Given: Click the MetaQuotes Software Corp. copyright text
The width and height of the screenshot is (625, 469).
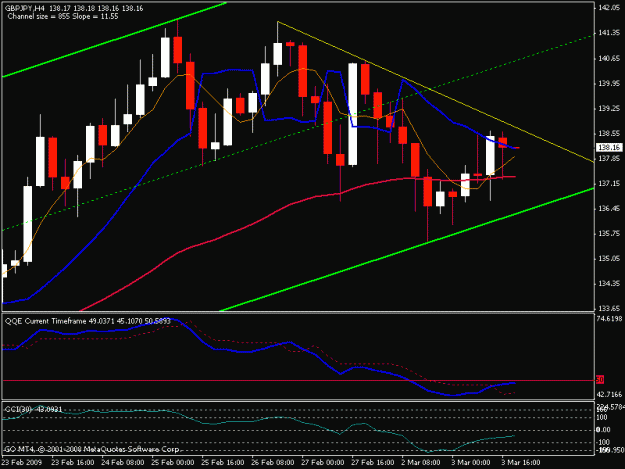Looking at the screenshot, I should (x=92, y=449).
